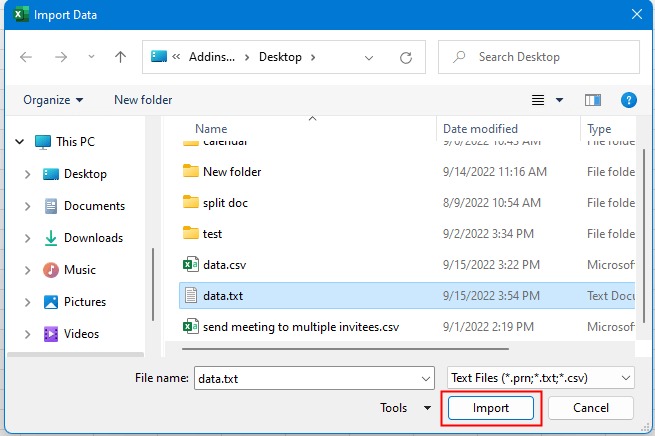This screenshot has height=436, width=655.
Task: Click the horizontal scrollbar under file list
Action: tap(345, 349)
